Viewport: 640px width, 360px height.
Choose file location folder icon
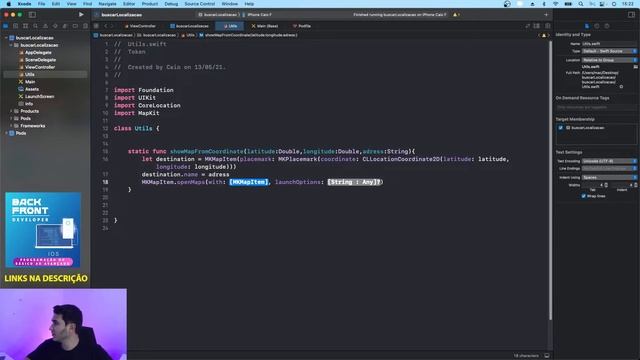635,67
